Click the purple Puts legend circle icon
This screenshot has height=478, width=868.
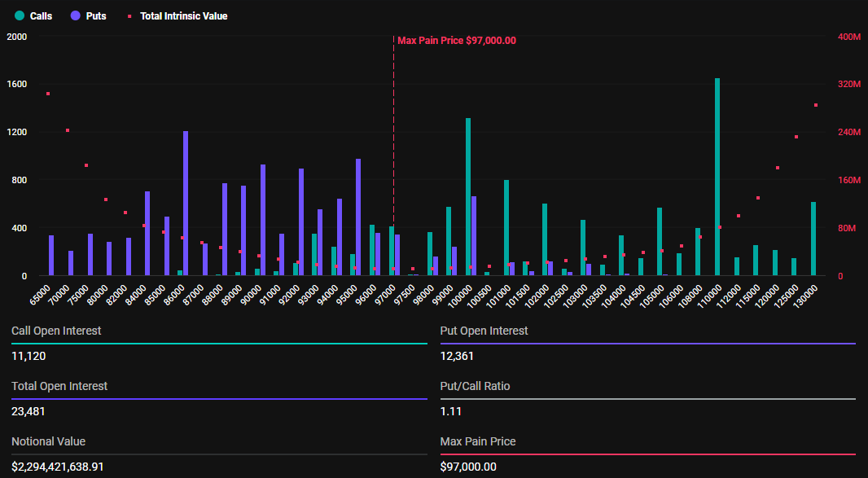pyautogui.click(x=76, y=16)
